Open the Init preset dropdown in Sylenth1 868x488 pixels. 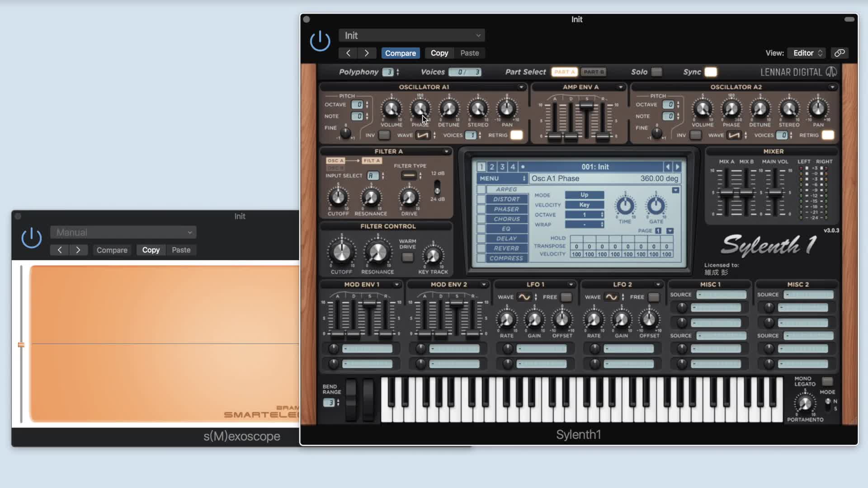[x=411, y=35]
